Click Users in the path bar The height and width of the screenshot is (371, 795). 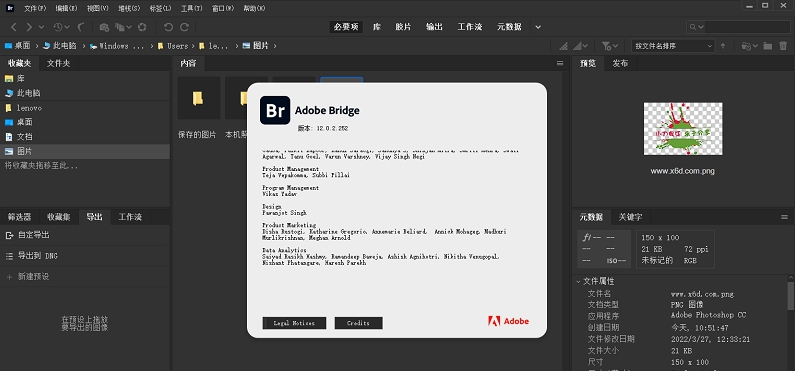(177, 46)
